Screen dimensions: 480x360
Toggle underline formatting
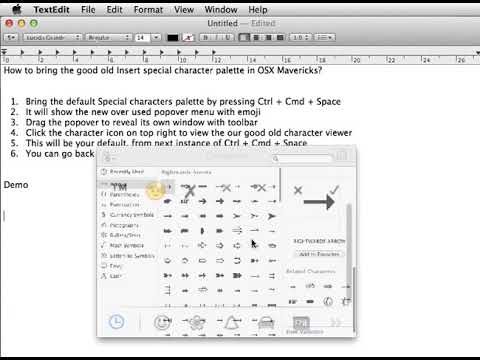(x=228, y=37)
